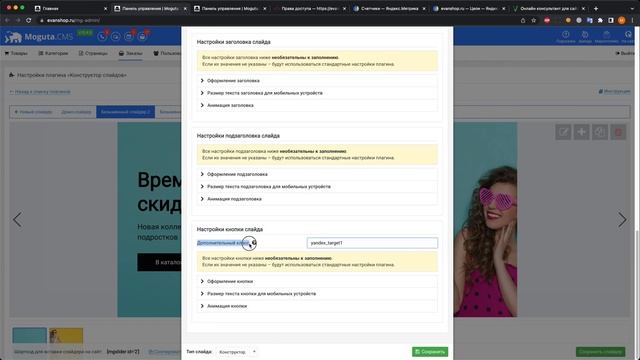This screenshot has width=640, height=360.
Task: Click the help tooltip icon beside Дополнительный класс
Action: [254, 243]
